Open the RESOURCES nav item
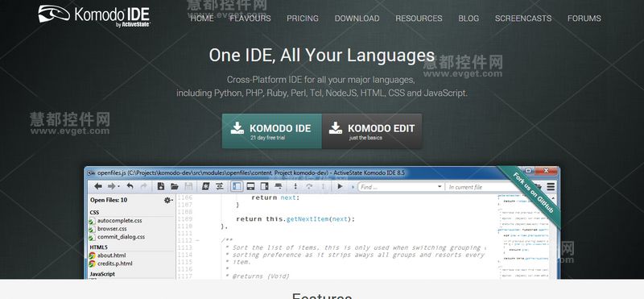This screenshot has width=644, height=299. (419, 19)
